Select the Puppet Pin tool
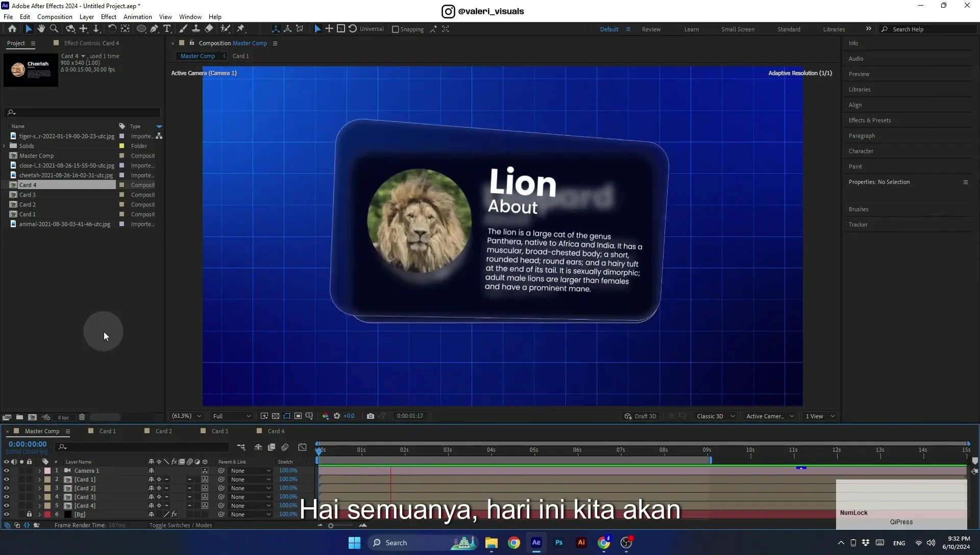The image size is (980, 555). [241, 29]
